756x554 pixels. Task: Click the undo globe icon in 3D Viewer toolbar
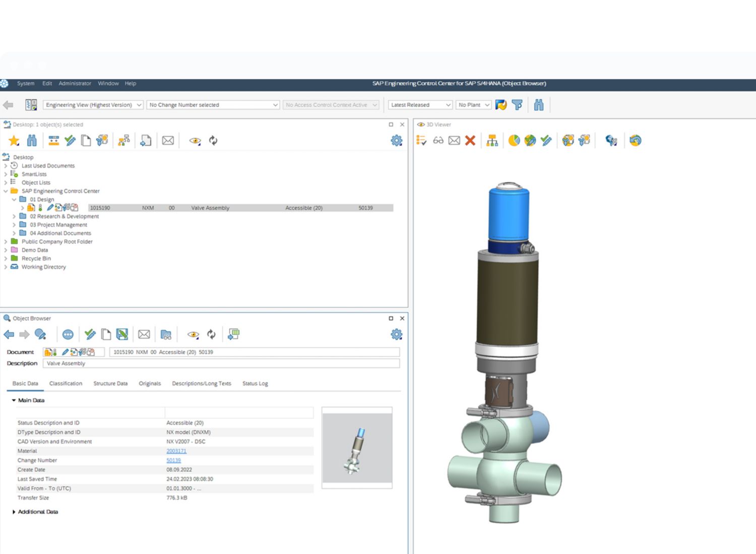pos(635,141)
